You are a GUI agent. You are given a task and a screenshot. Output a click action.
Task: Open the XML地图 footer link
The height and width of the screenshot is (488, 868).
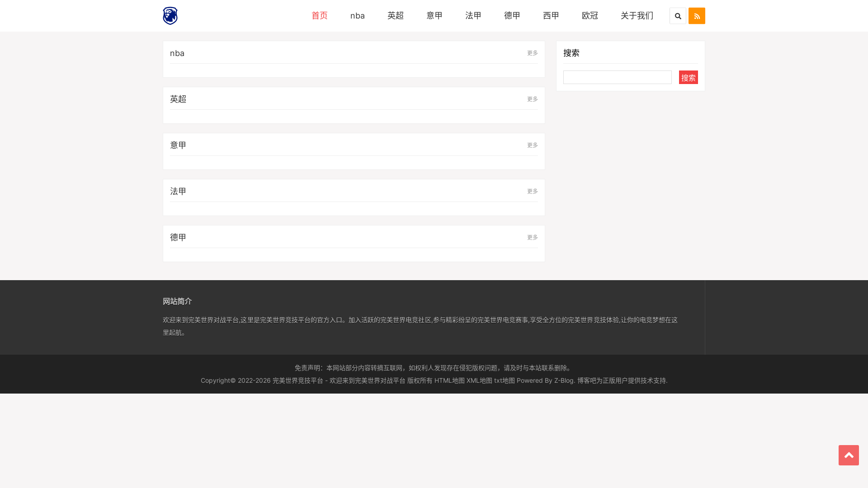click(479, 380)
